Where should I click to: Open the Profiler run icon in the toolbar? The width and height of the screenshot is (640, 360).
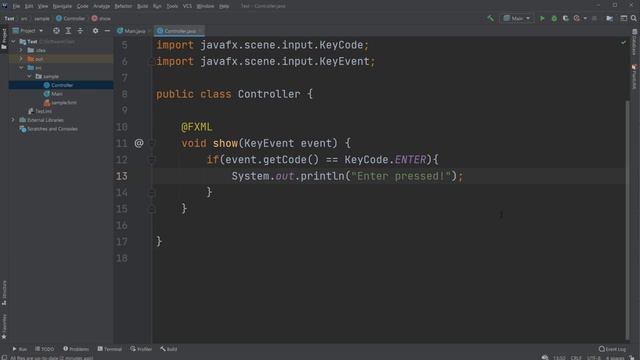point(576,18)
